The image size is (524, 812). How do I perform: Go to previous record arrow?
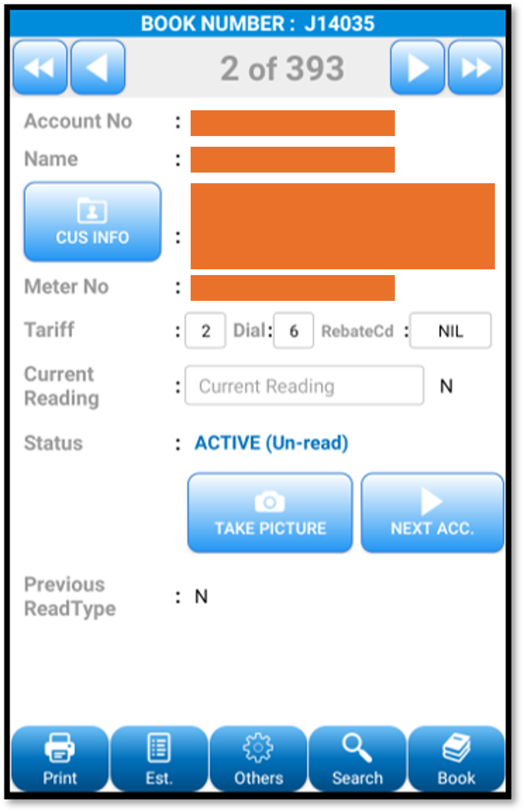click(x=98, y=68)
